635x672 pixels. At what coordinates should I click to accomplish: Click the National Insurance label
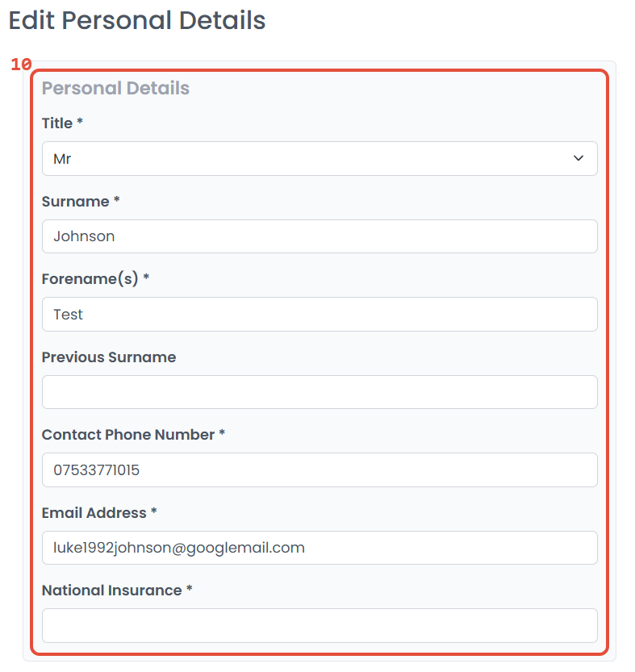(111, 591)
